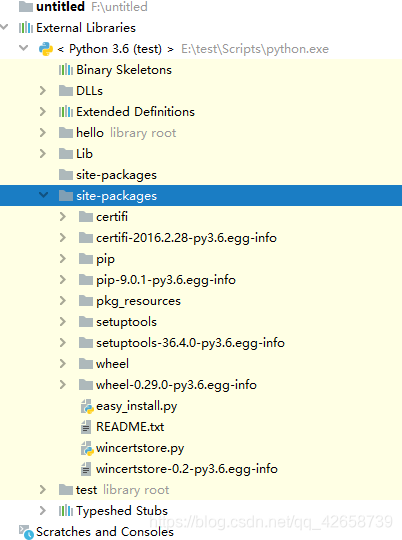Image resolution: width=402 pixels, height=540 pixels.
Task: Expand the certifi package folder
Action: coord(63,217)
